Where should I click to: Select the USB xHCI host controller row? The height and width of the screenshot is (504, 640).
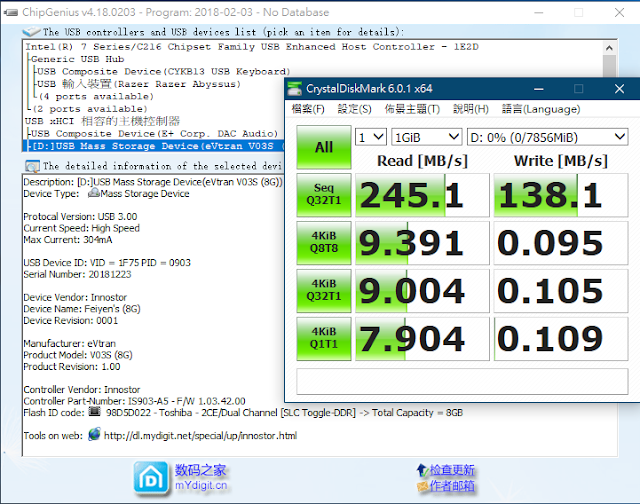coord(102,121)
